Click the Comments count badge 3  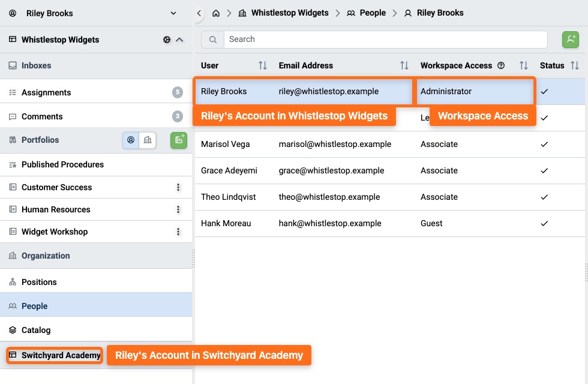pyautogui.click(x=178, y=116)
